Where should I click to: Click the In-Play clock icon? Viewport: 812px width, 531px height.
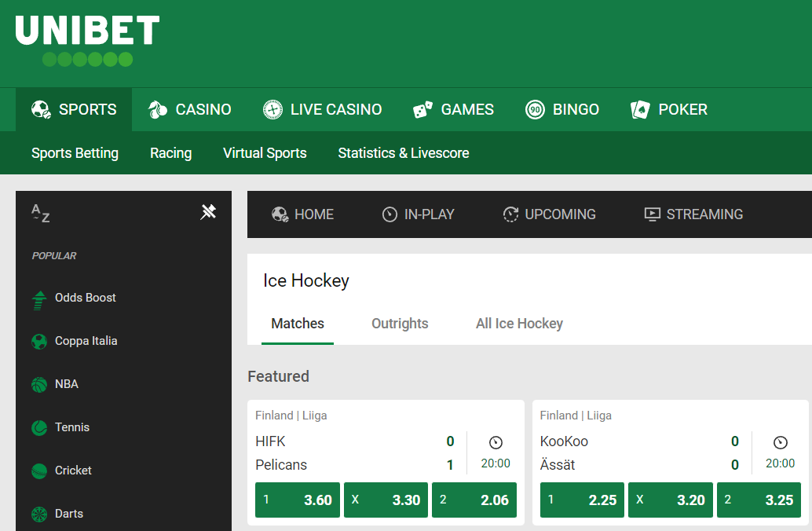click(390, 214)
